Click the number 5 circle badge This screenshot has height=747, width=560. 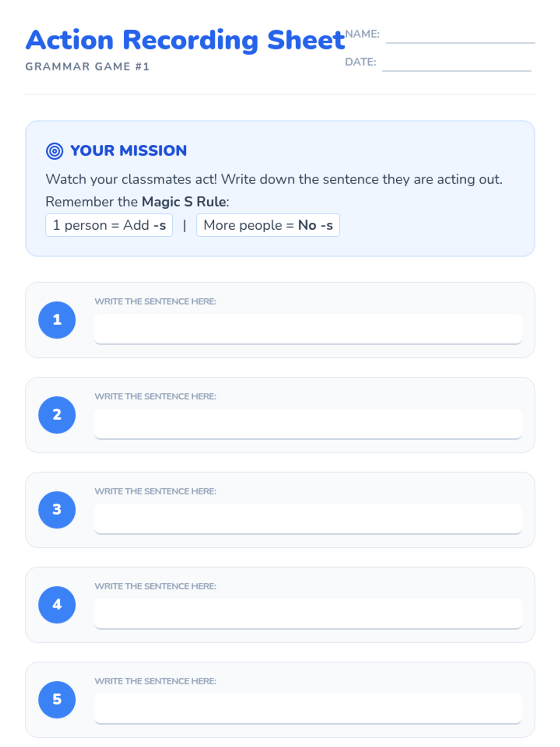coord(57,699)
